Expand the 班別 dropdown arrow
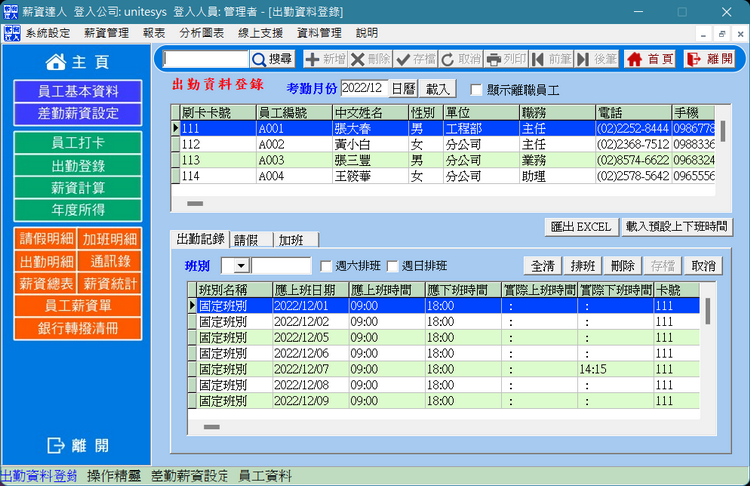 click(x=241, y=266)
